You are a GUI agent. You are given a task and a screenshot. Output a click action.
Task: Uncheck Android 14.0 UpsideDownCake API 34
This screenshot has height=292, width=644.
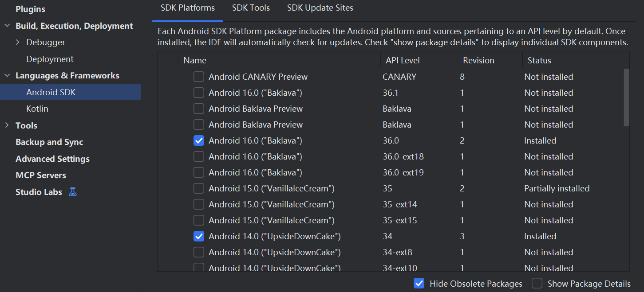point(199,236)
